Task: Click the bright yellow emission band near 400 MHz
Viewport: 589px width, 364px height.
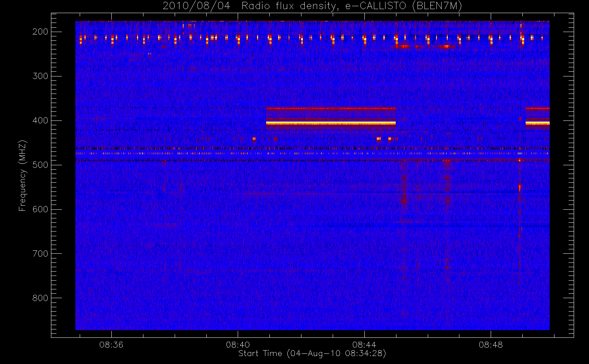Action: [x=331, y=123]
